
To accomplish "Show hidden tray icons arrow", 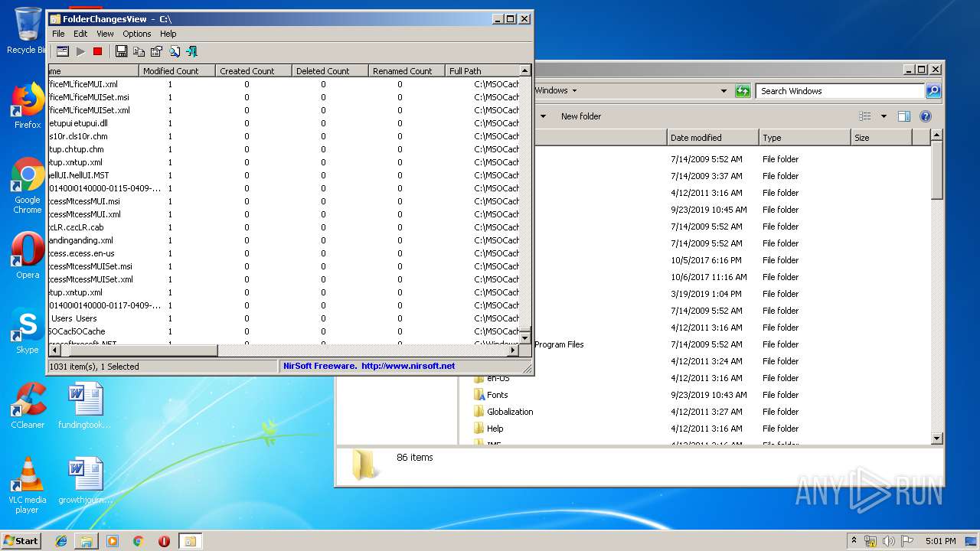I will pyautogui.click(x=854, y=540).
